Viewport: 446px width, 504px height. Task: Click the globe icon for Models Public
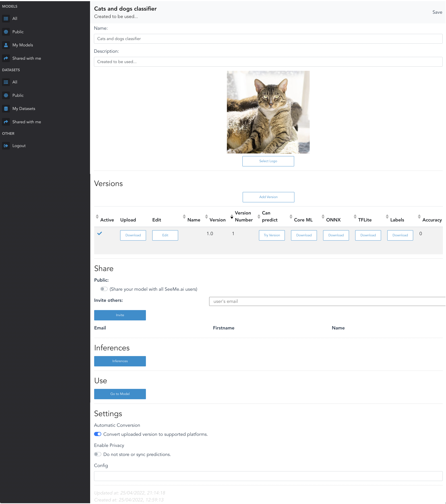pos(6,32)
